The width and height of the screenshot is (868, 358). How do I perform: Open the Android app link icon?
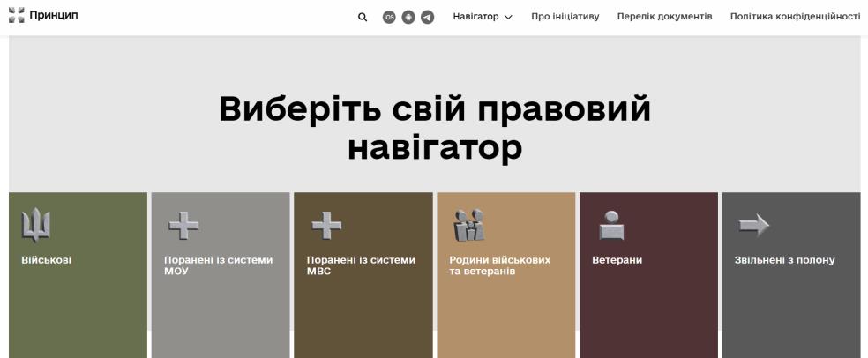click(408, 17)
